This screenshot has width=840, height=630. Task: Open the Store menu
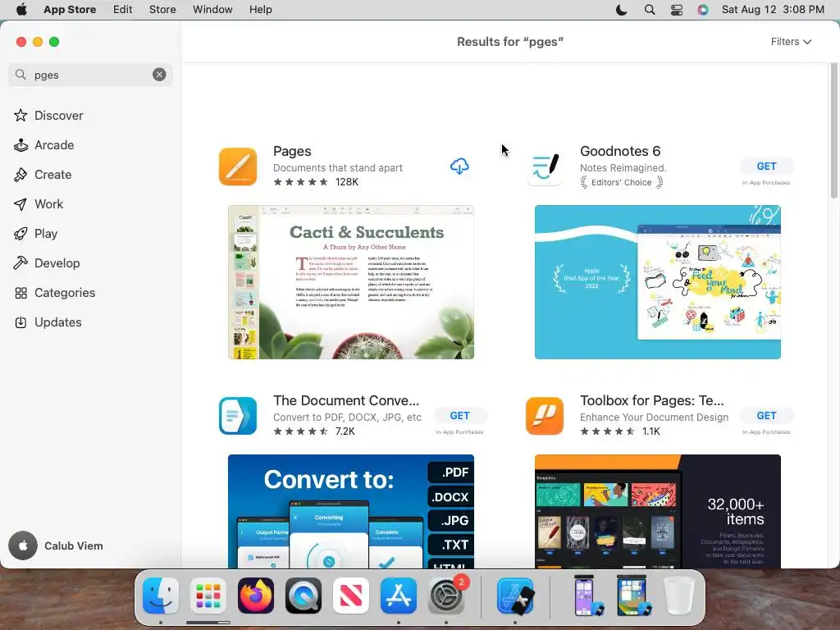162,10
